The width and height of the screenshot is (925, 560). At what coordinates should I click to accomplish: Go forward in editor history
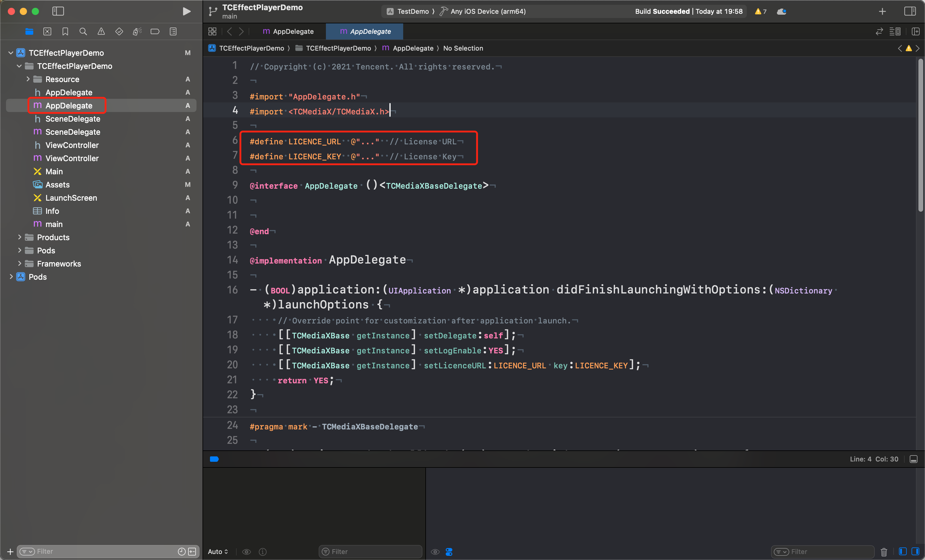[x=241, y=31]
